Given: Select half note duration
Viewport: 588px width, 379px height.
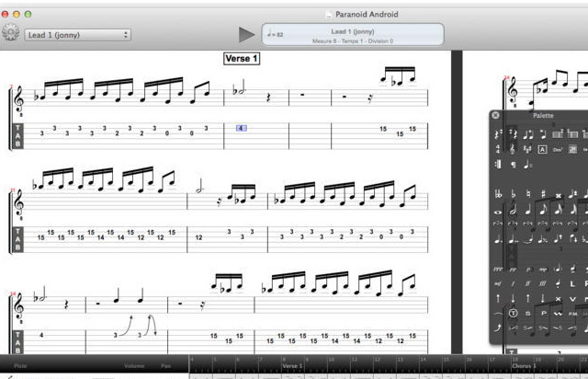Looking at the screenshot, I should (x=513, y=211).
